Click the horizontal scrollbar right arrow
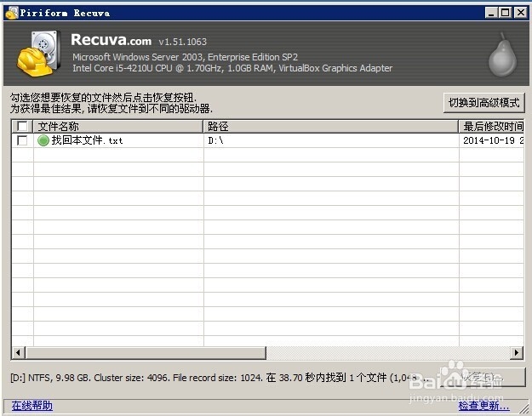Screen dimensions: 532x416 [x=517, y=352]
